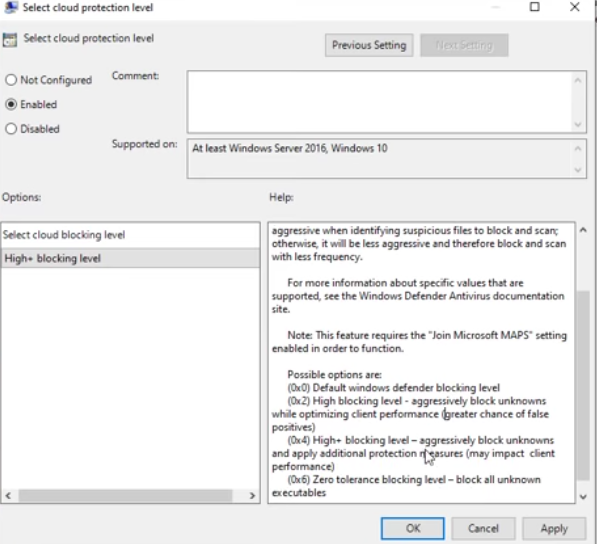Click the 'Select cloud blocking level' label
Image resolution: width=597 pixels, height=544 pixels.
pos(64,235)
